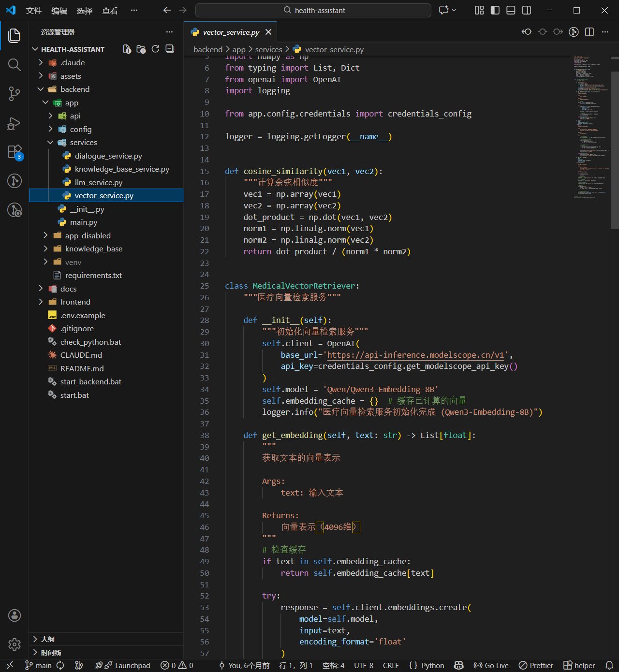Open the 文件 menu

[x=33, y=11]
